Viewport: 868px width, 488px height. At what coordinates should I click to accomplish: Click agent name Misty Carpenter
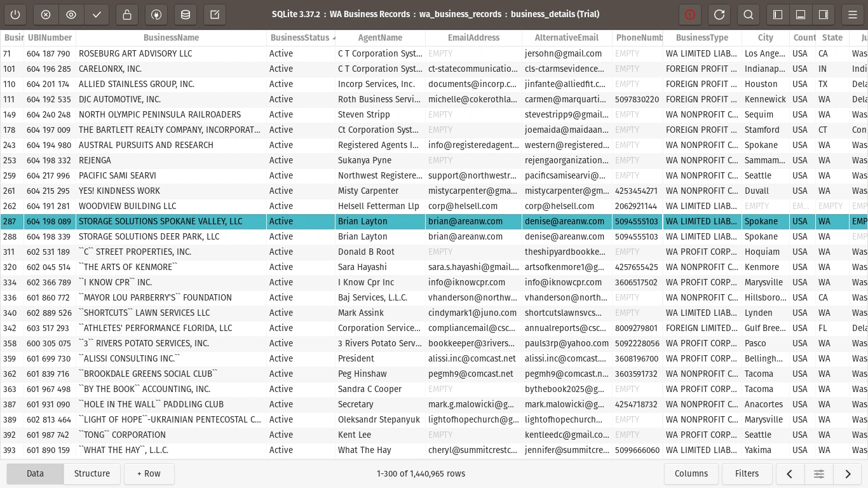tap(380, 191)
